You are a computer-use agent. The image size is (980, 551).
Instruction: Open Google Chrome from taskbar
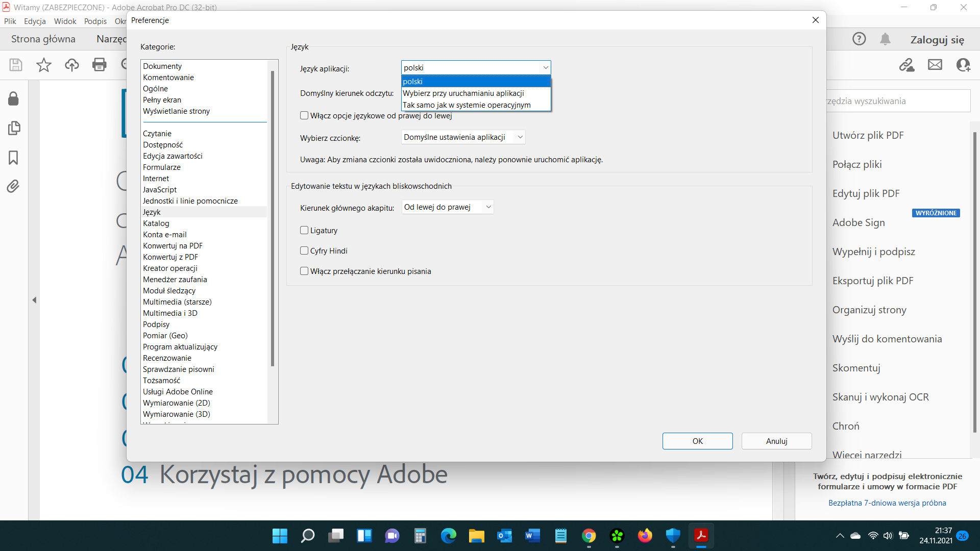[589, 536]
